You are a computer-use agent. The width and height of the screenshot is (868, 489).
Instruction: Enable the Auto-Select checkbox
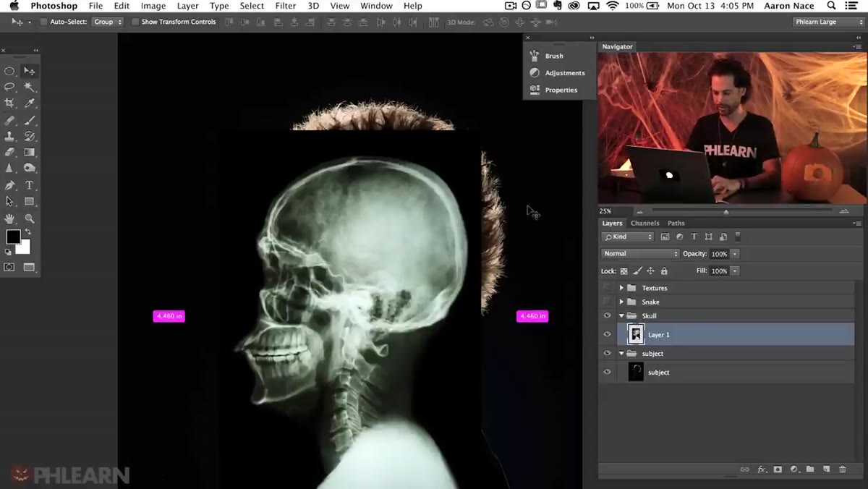[x=43, y=22]
